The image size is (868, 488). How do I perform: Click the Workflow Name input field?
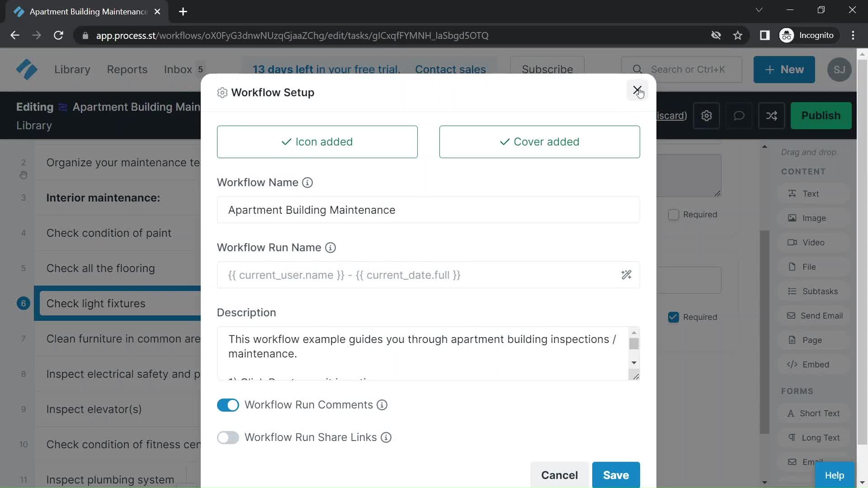tap(428, 210)
